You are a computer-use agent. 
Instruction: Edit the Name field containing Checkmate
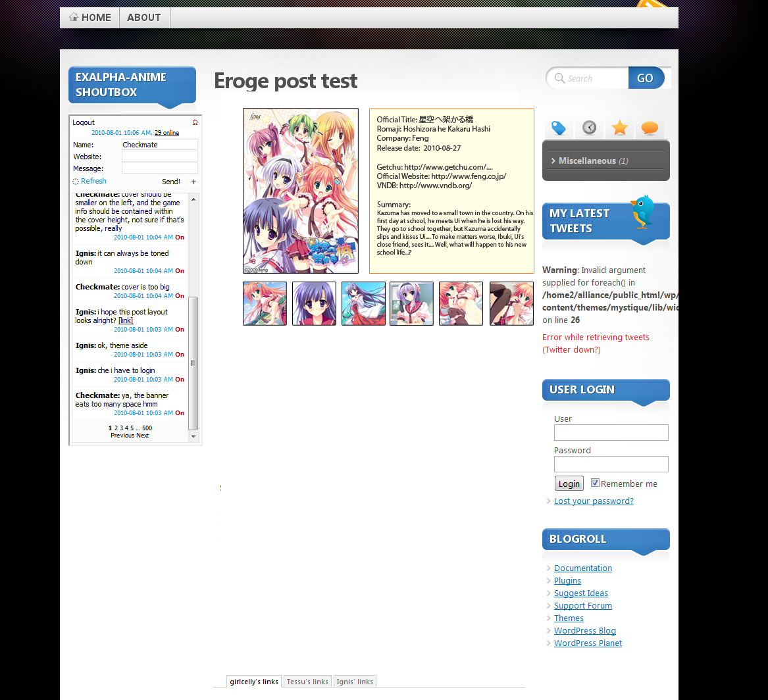160,145
